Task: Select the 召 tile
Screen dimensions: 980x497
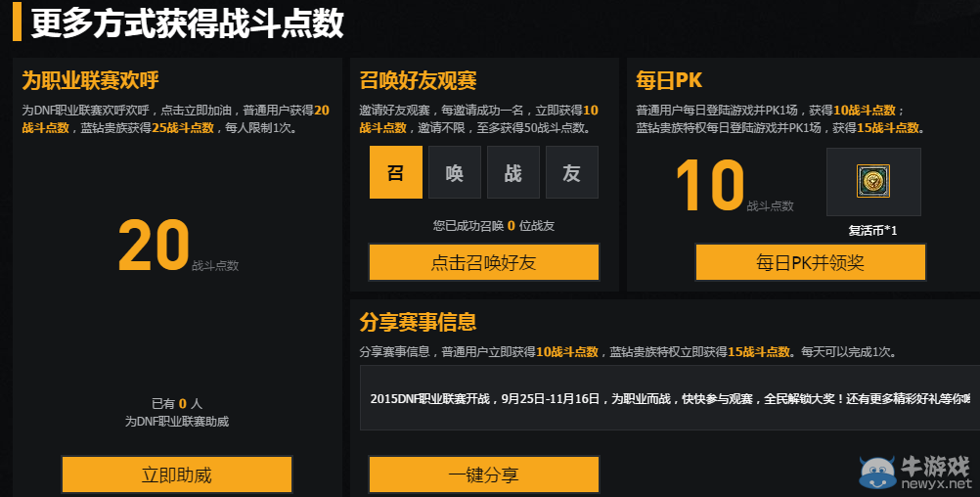Action: point(396,172)
